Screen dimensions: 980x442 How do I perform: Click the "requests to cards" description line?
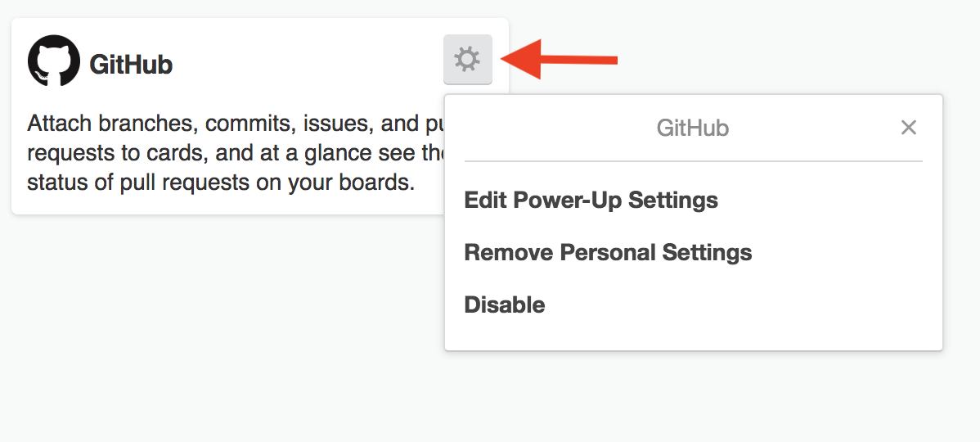tap(235, 153)
